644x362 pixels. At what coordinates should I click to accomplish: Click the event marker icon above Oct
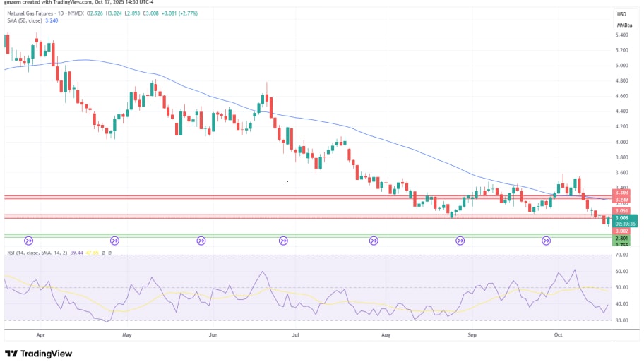tap(546, 241)
